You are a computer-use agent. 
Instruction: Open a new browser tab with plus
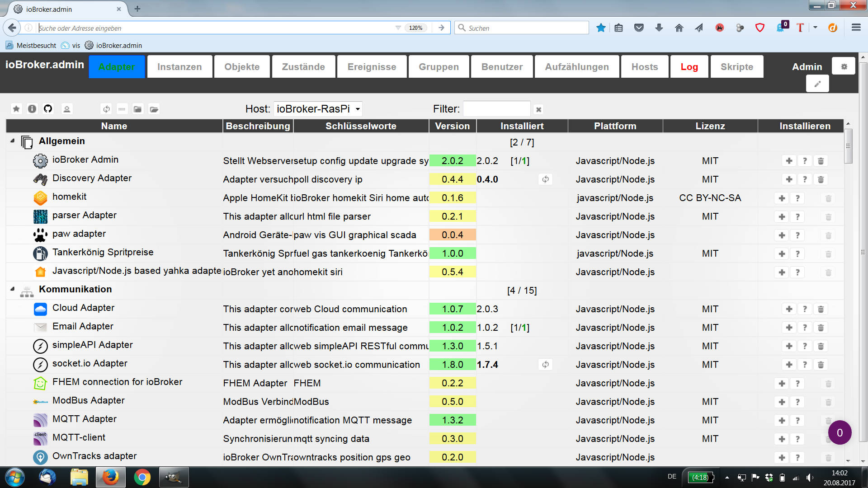click(137, 9)
